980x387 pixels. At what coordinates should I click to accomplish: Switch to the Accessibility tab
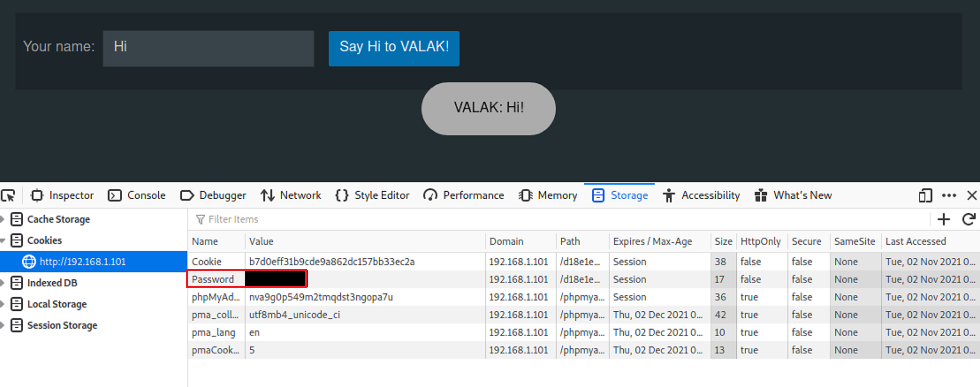pos(701,195)
